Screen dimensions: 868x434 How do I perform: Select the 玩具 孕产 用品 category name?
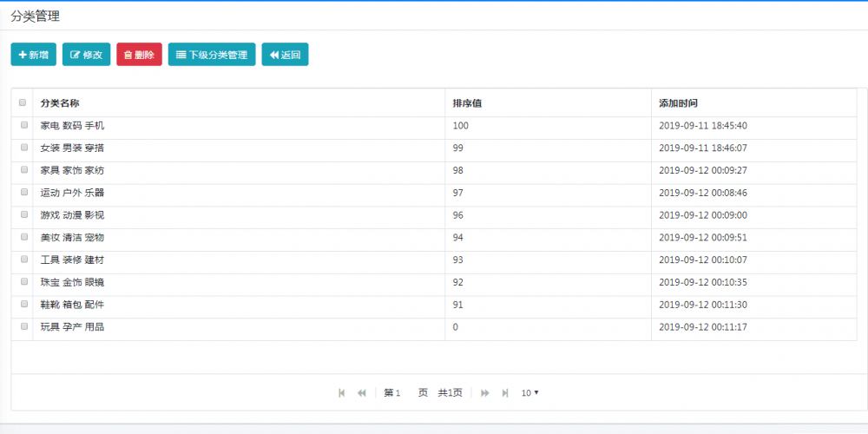point(73,327)
